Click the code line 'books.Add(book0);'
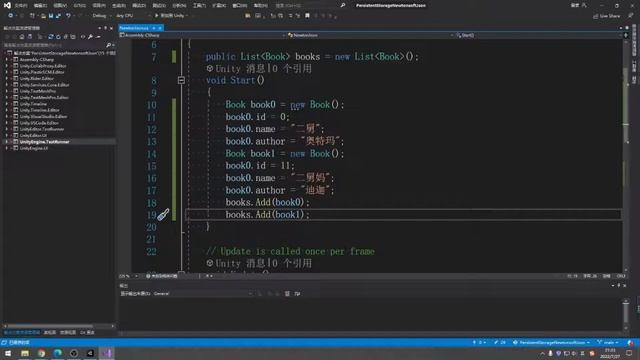This screenshot has width=640, height=360. pos(267,202)
